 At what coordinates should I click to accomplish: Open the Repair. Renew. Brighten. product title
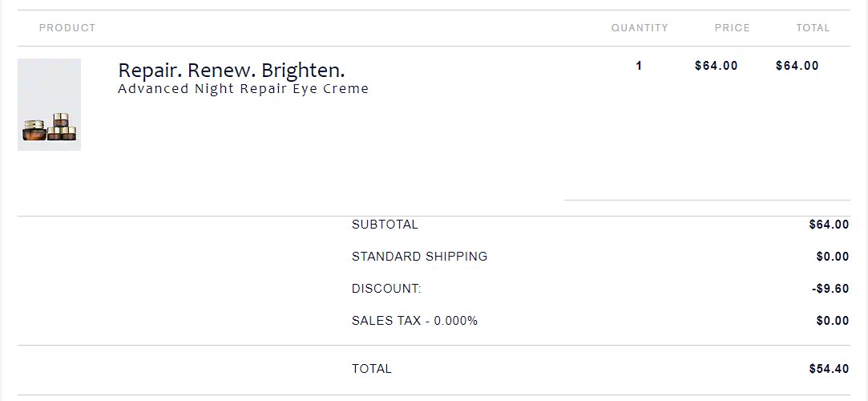pos(232,71)
